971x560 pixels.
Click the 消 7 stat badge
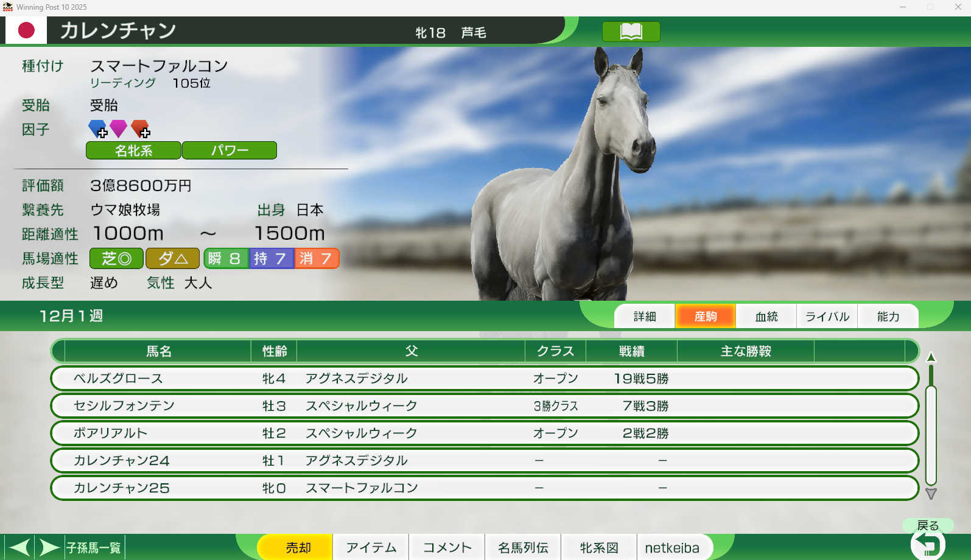(317, 259)
